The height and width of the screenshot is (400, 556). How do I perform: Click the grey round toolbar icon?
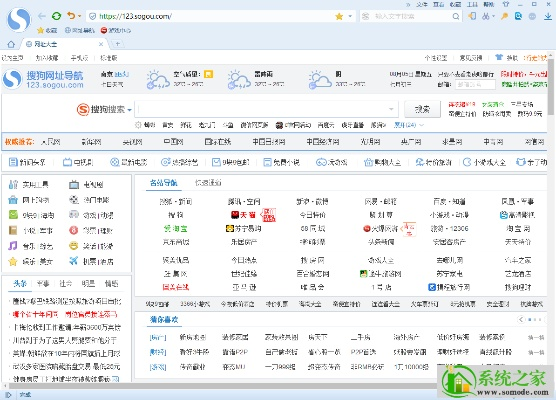(532, 16)
